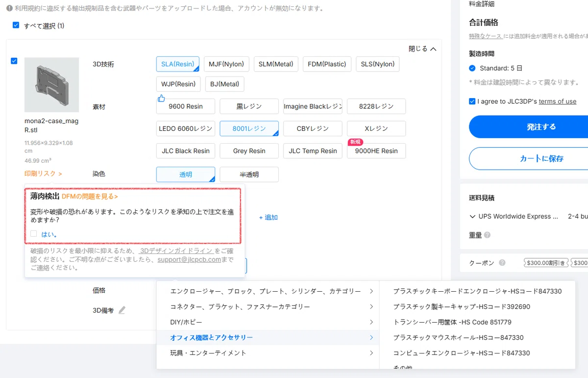Pick the Imagine Blackレジン material
Viewport: 588px width, 378px height.
[313, 106]
